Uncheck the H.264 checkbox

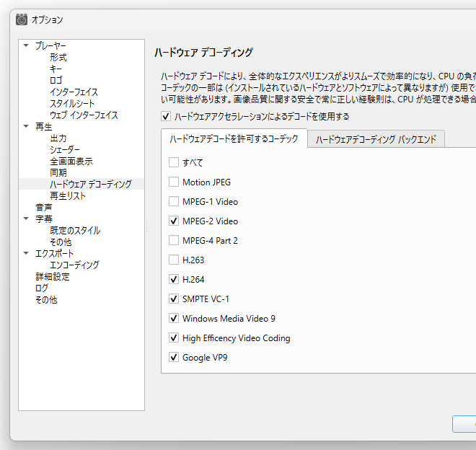174,279
